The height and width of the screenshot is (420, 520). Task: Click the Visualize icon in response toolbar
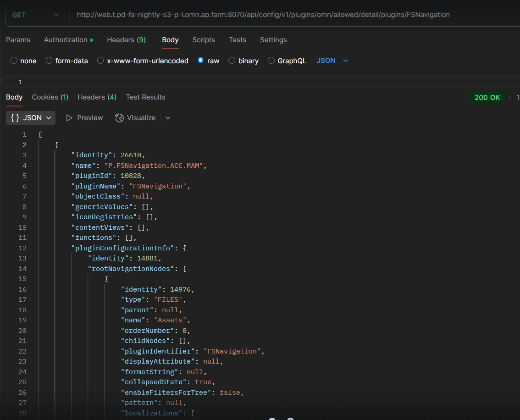tap(119, 118)
